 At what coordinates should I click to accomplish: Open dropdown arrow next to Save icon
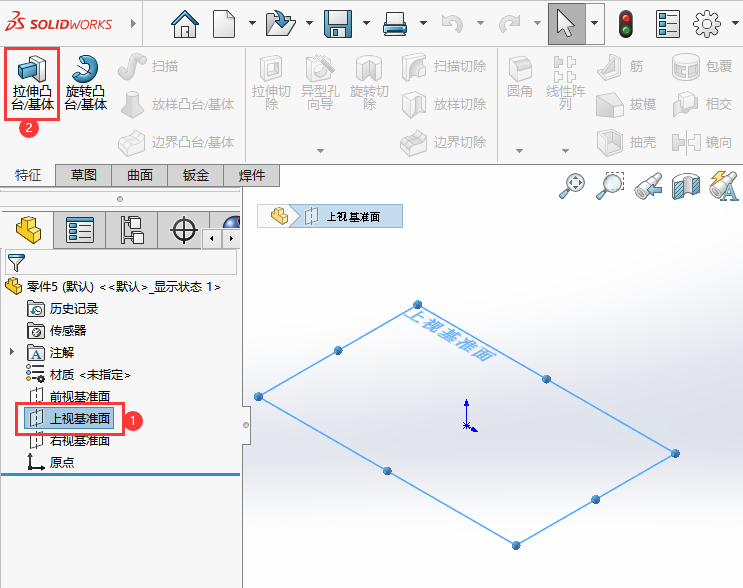click(366, 23)
